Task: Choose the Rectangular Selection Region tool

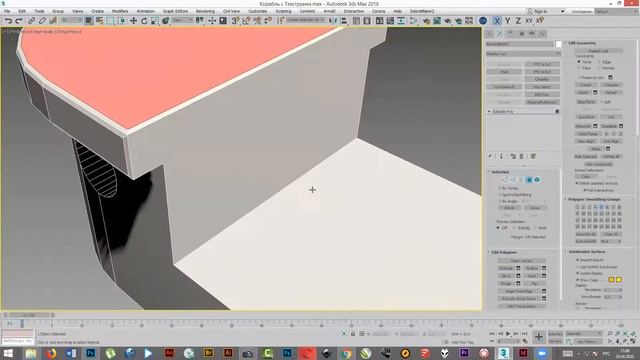Action: coord(111,20)
